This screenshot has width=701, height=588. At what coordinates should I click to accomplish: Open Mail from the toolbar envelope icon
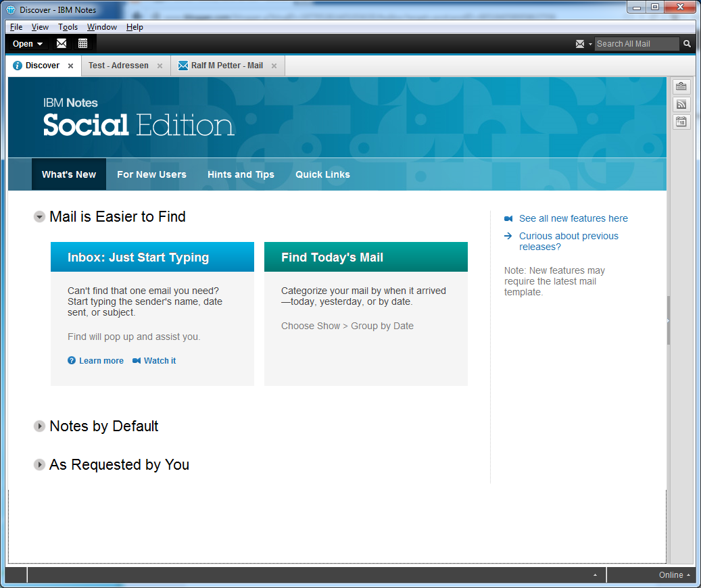(62, 43)
